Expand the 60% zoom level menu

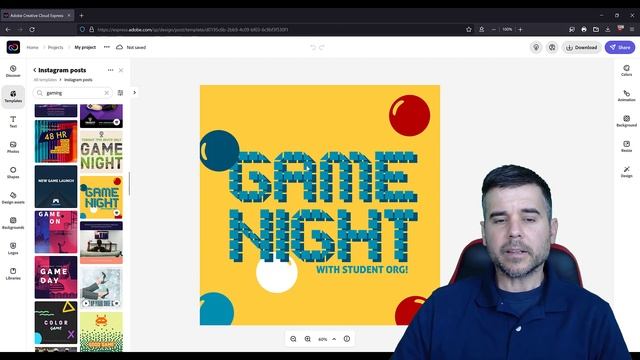(x=334, y=339)
